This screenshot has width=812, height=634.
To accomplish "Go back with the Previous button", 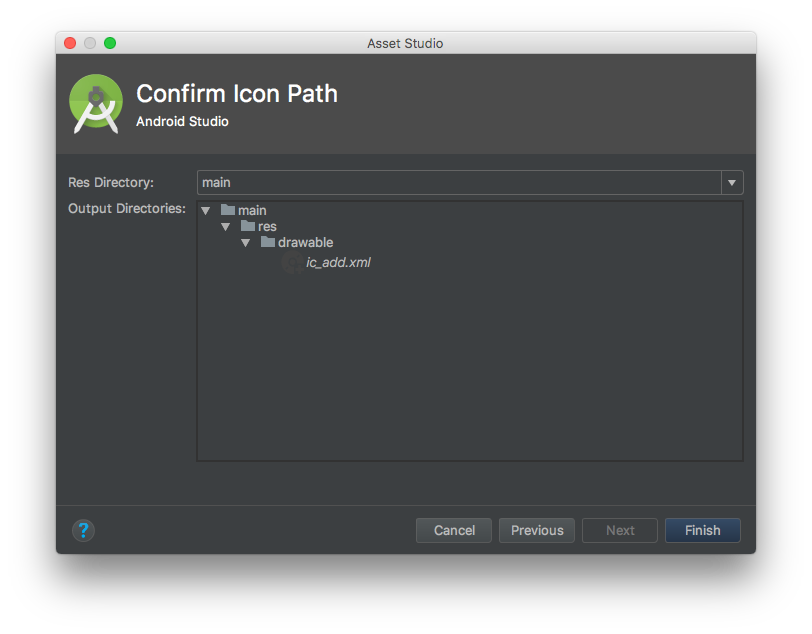I will point(536,530).
